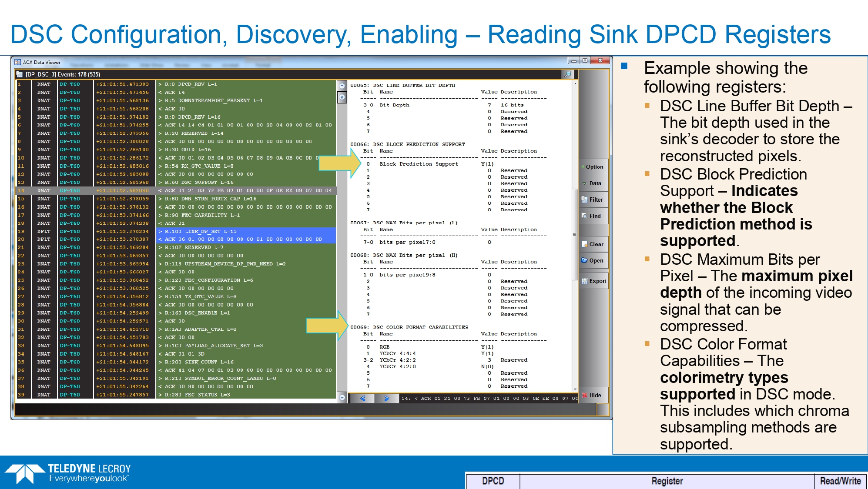Image resolution: width=868 pixels, height=489 pixels.
Task: Open the Option panel
Action: coord(593,167)
